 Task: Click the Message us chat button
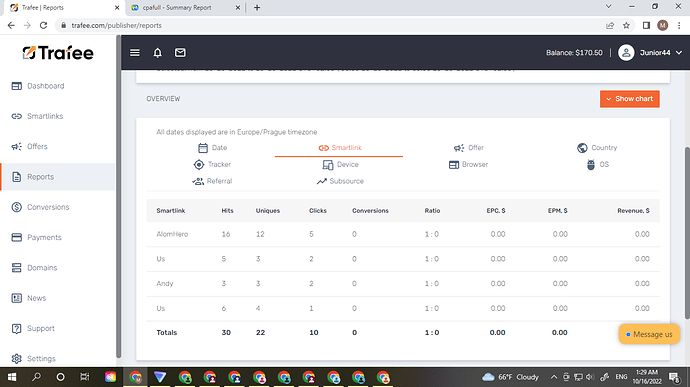649,334
